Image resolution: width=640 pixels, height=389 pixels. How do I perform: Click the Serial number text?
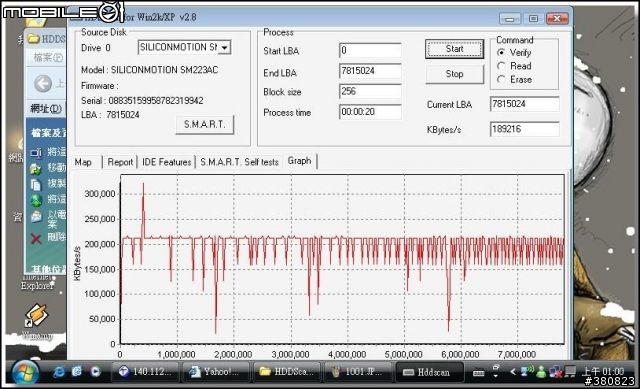click(142, 100)
